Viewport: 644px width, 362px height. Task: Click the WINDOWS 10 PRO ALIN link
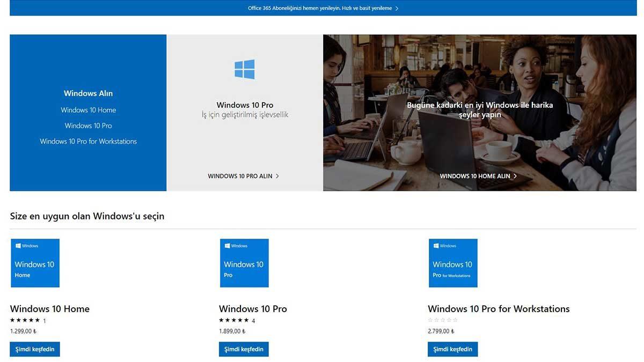(x=243, y=176)
